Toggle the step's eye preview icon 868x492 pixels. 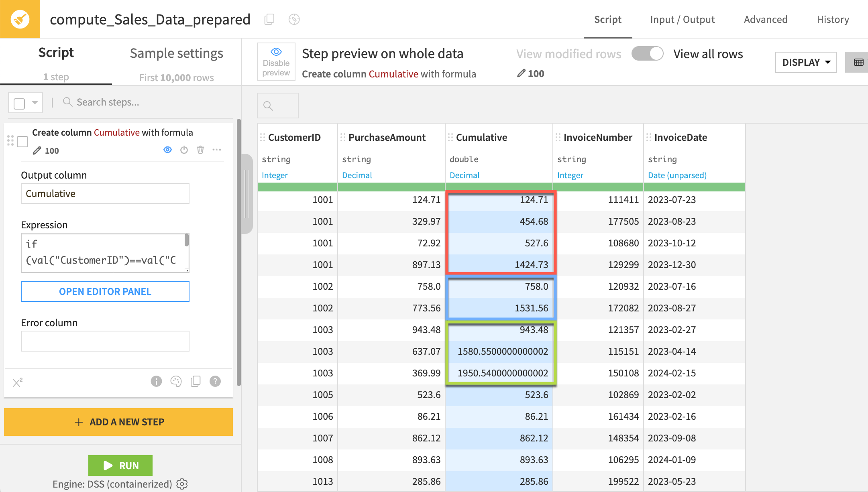pyautogui.click(x=167, y=150)
